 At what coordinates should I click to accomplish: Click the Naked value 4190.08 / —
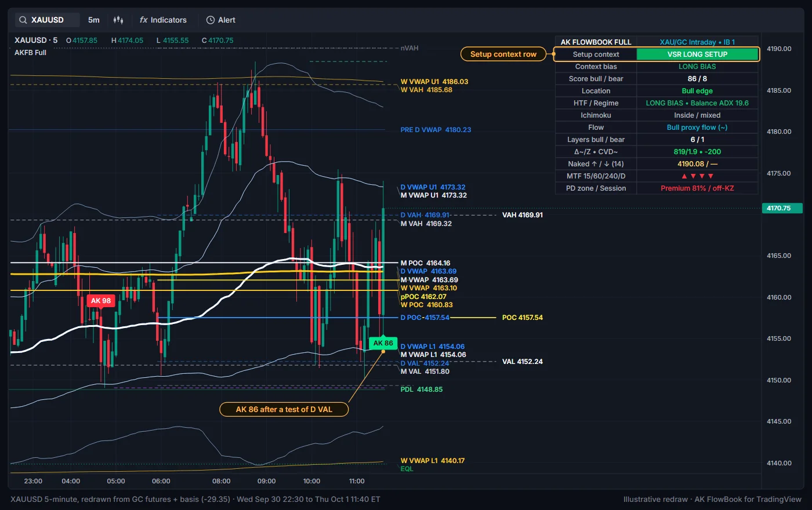tap(697, 164)
